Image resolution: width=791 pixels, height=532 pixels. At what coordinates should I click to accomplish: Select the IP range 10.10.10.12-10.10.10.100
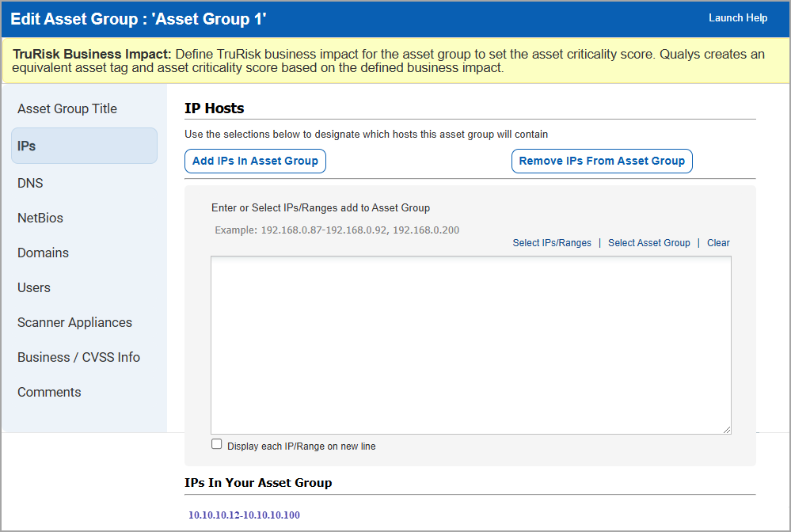[244, 515]
